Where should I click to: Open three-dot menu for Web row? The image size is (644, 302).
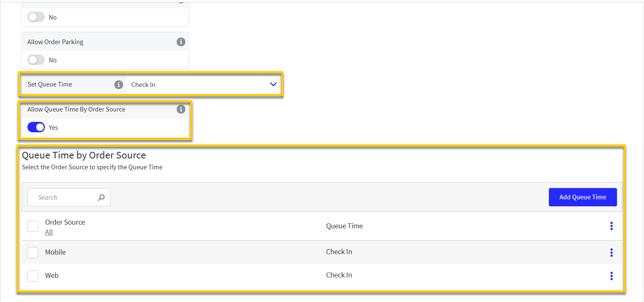[x=611, y=276]
